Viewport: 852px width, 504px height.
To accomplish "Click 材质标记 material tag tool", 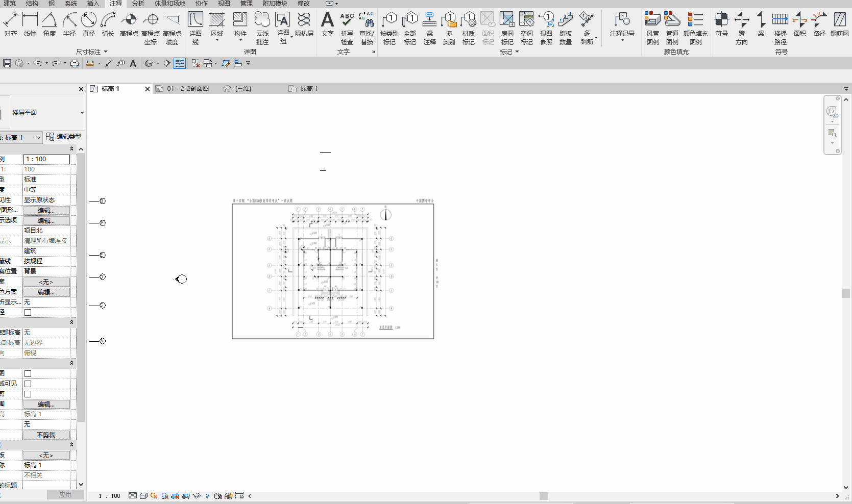I will point(469,29).
